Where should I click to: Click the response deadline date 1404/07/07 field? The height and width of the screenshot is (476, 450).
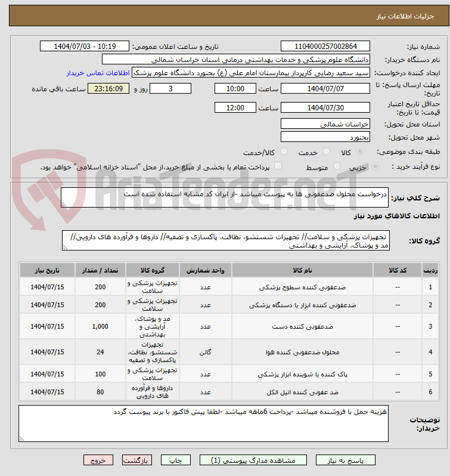click(325, 89)
